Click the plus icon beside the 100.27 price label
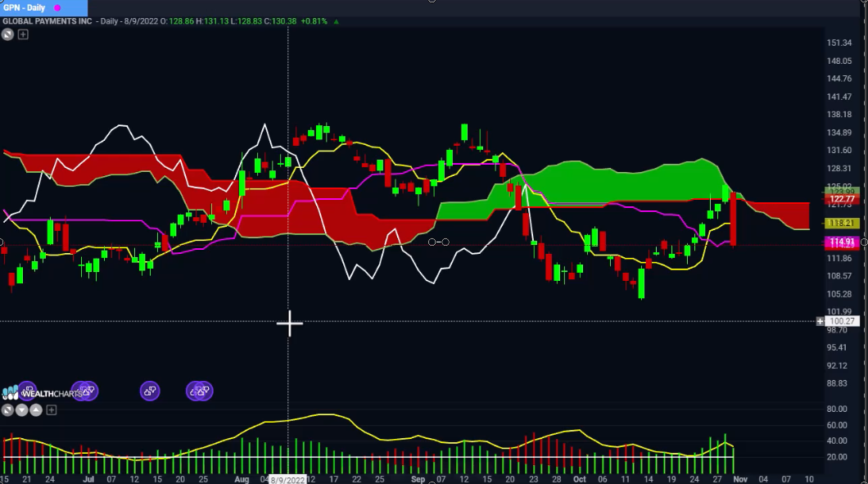Image resolution: width=868 pixels, height=484 pixels. 820,321
